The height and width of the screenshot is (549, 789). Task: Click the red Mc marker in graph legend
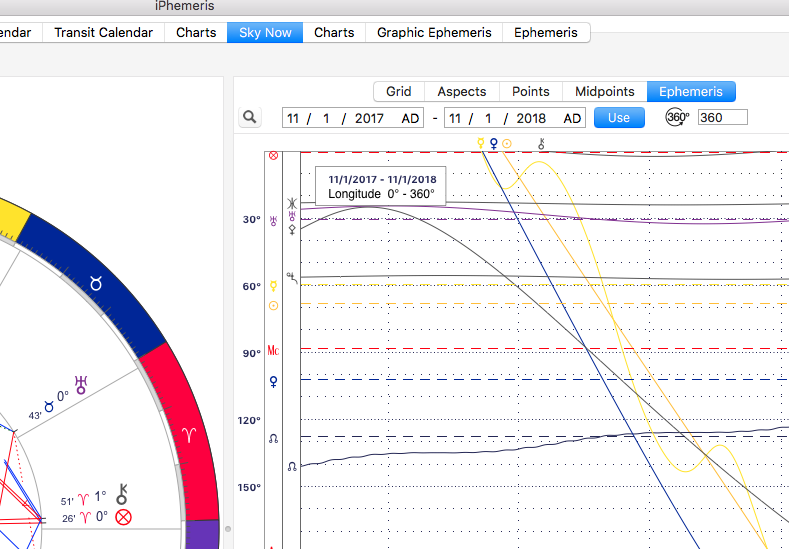[x=273, y=350]
